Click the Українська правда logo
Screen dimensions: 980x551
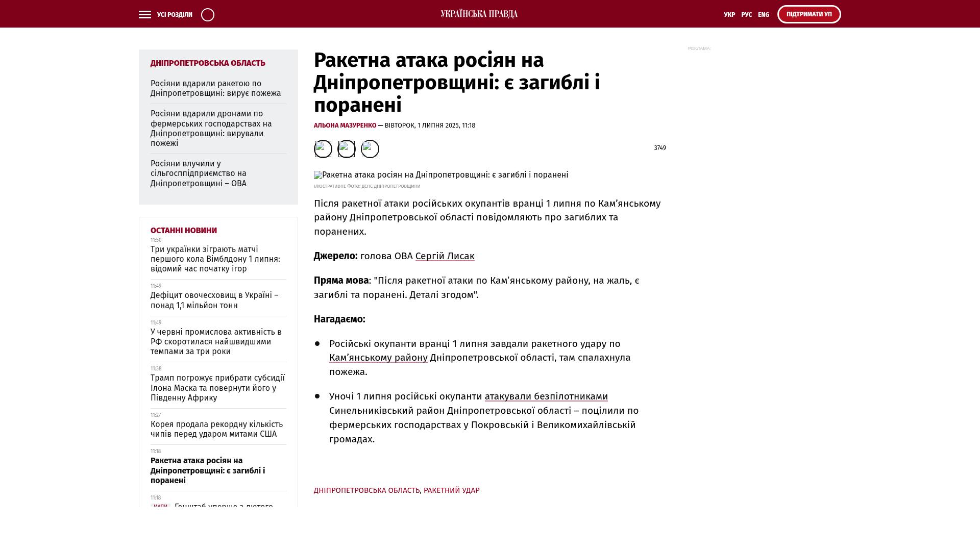tap(479, 14)
